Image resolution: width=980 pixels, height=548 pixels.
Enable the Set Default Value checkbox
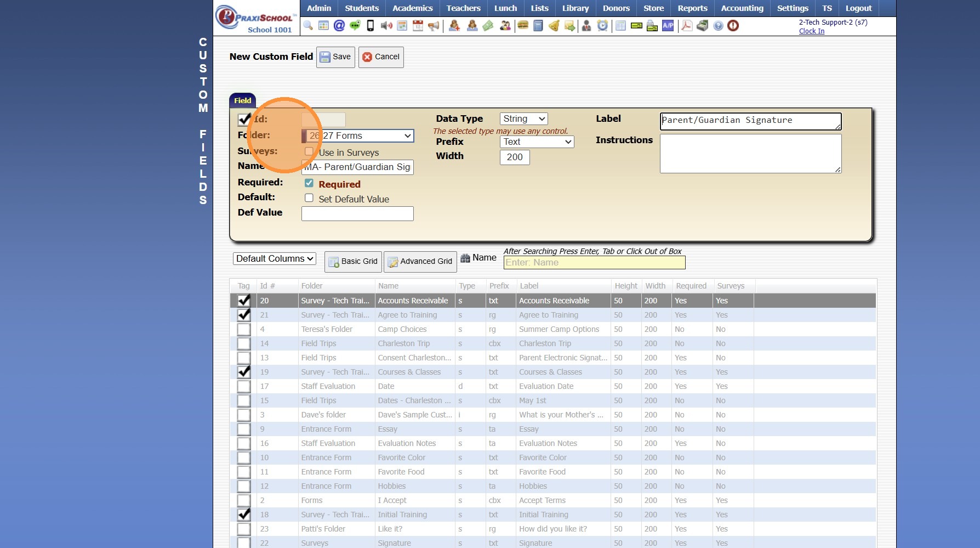point(309,198)
